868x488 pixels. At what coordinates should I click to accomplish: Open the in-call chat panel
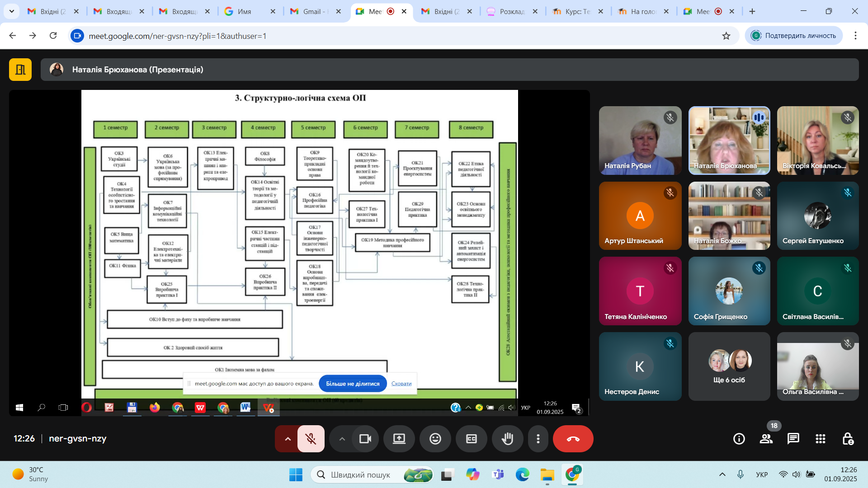click(x=793, y=439)
